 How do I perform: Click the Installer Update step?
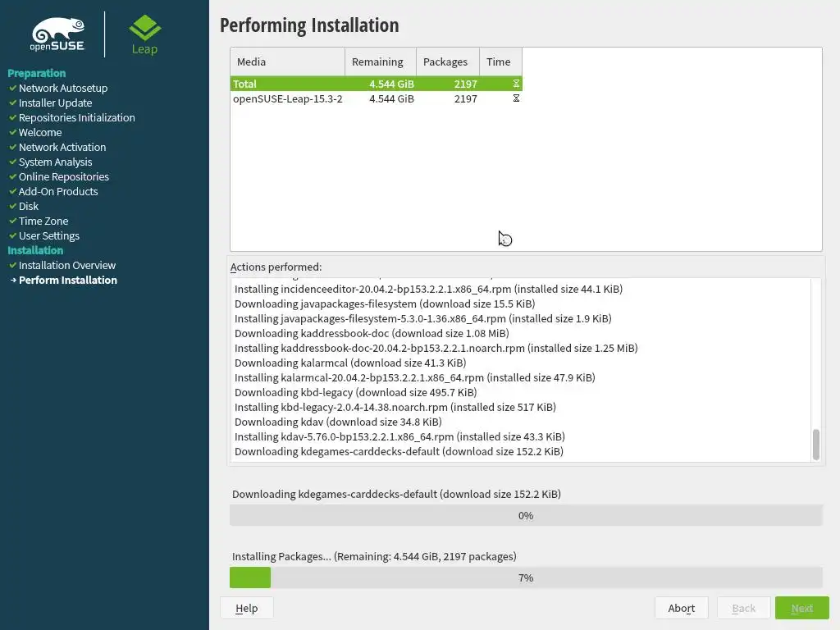point(55,103)
